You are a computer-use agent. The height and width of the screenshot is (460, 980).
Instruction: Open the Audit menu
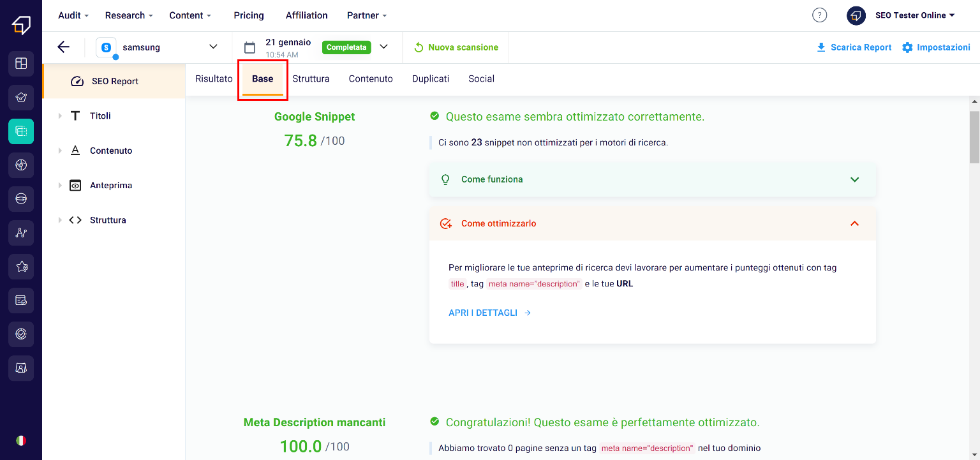(73, 15)
